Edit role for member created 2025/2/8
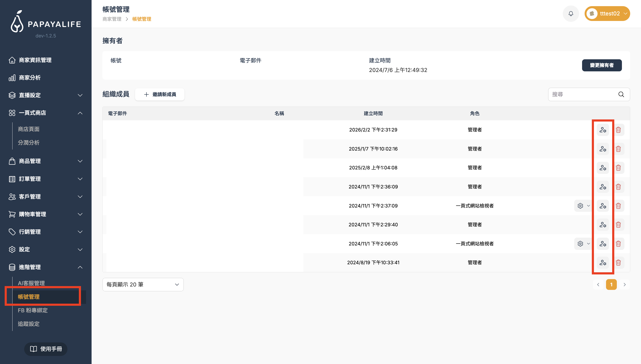Image resolution: width=641 pixels, height=364 pixels. pos(603,168)
